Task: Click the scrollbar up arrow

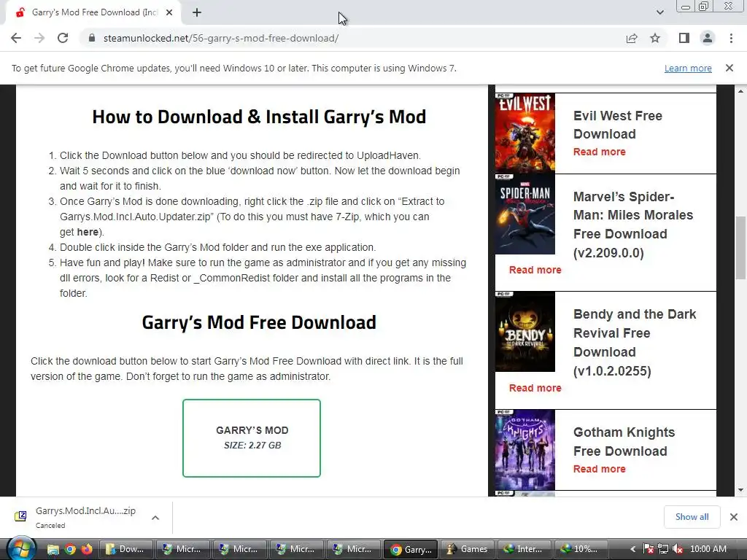Action: click(740, 90)
